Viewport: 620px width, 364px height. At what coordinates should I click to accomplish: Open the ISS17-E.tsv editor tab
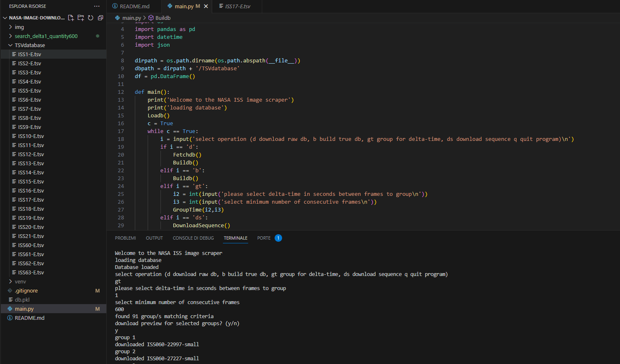(237, 6)
